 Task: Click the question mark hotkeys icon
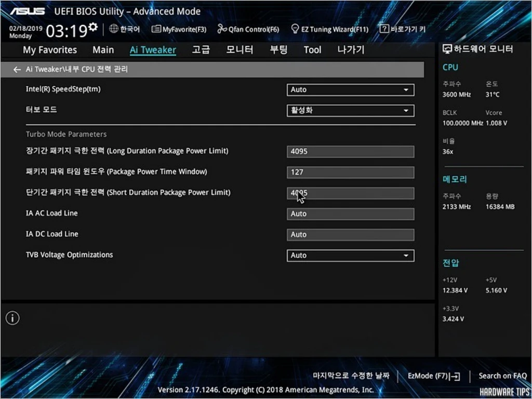click(x=384, y=29)
